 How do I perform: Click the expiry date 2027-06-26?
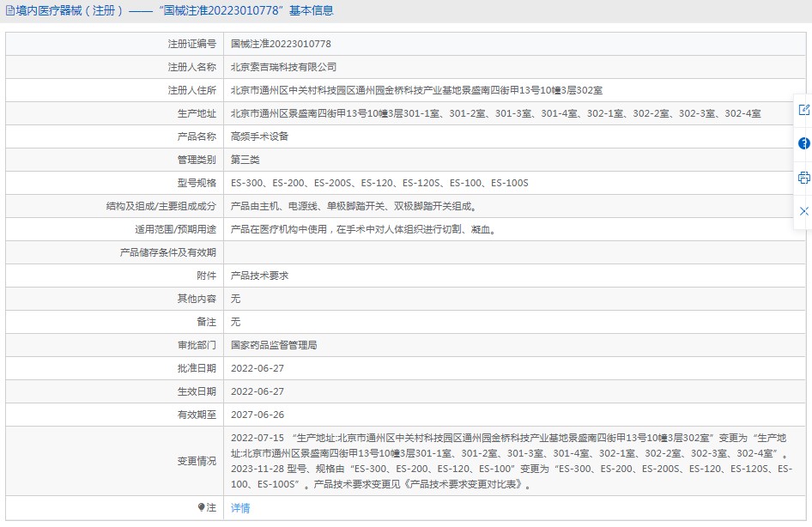tap(258, 415)
